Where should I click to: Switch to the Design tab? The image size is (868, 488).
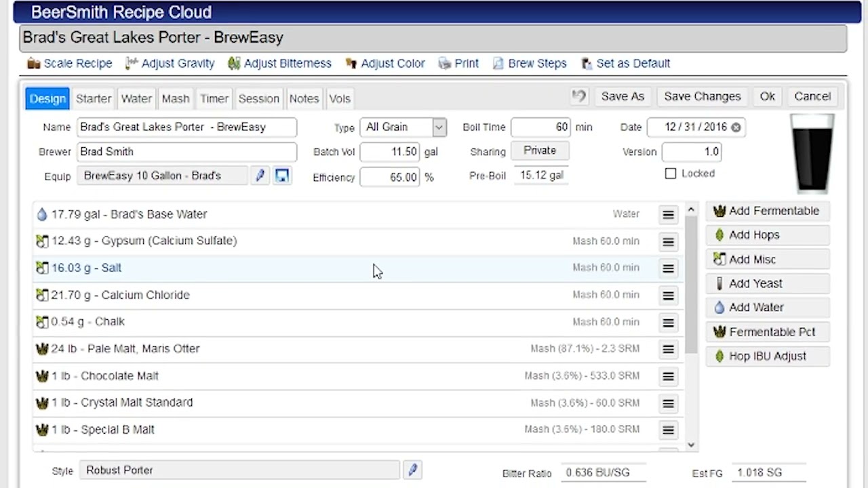[47, 98]
